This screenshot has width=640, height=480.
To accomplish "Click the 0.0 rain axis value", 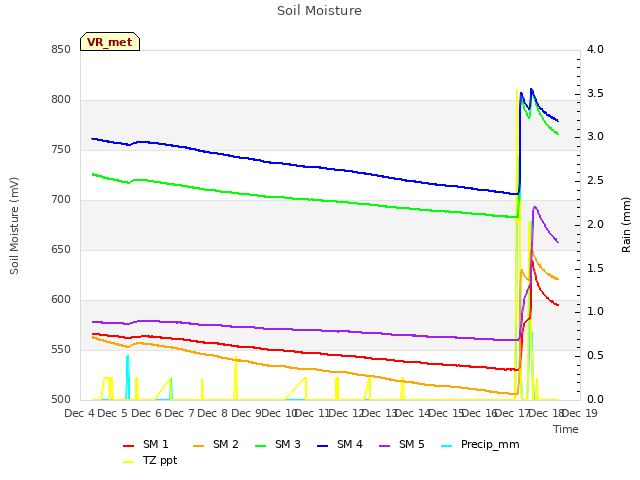I will [x=595, y=400].
